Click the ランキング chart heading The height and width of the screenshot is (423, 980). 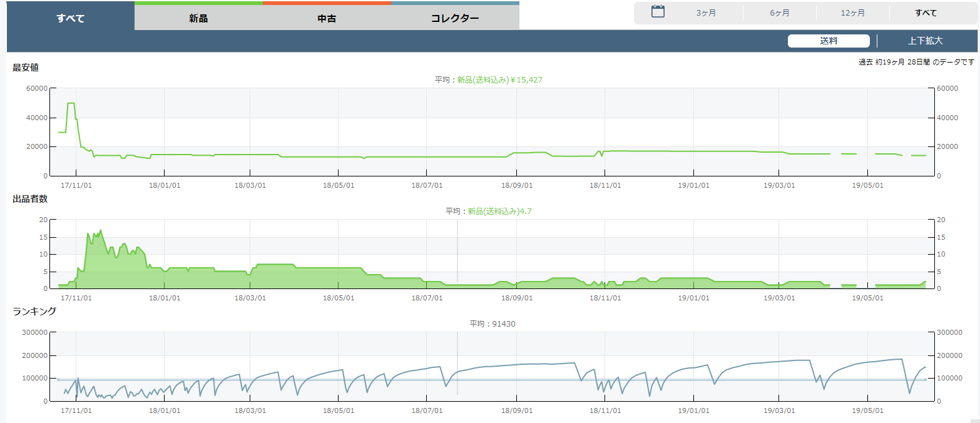pos(34,311)
